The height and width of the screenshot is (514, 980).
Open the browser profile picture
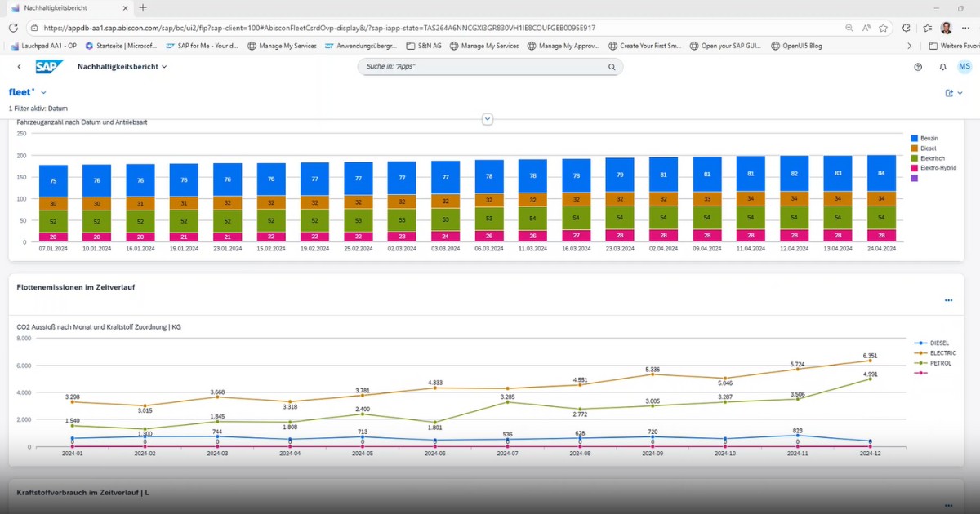tap(947, 28)
